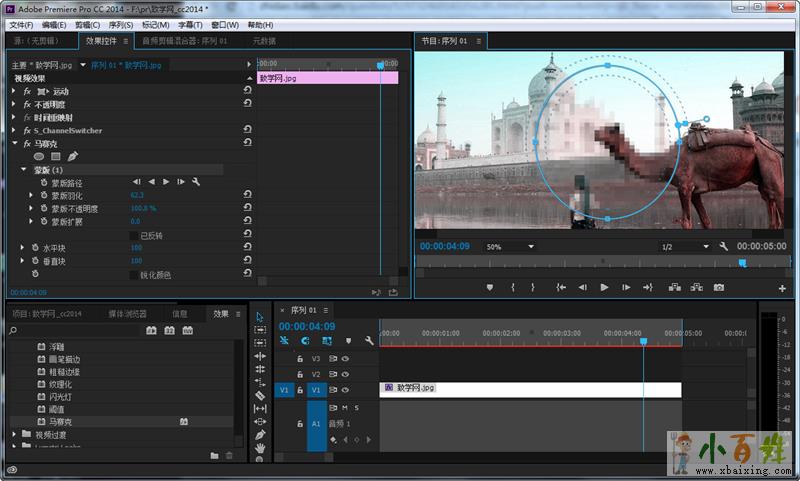Enable the 已反转 checkbox

[134, 235]
